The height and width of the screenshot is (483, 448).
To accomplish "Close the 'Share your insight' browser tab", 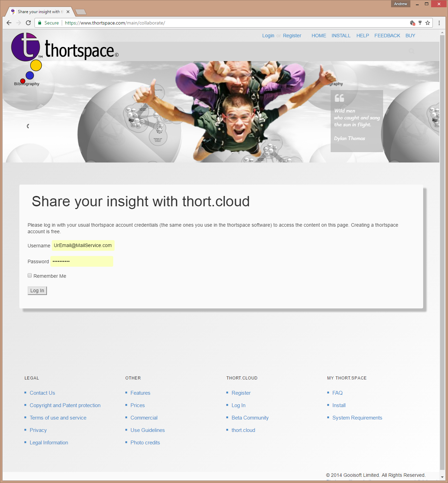I will 68,12.
